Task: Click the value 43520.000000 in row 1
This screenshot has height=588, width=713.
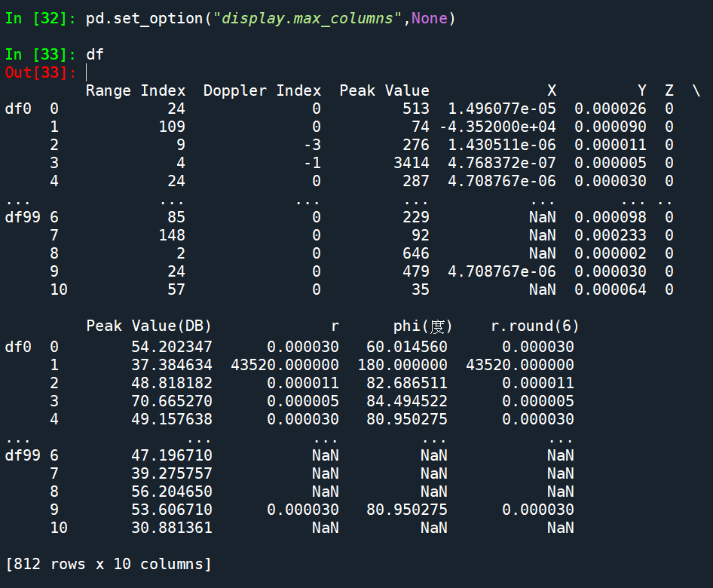Action: pos(283,364)
